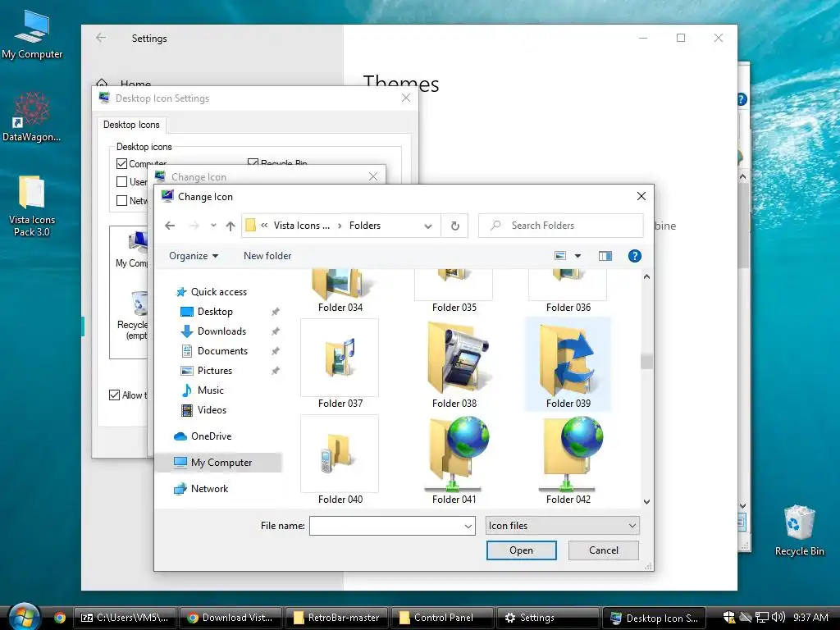
Task: Click the Open button
Action: tap(521, 550)
